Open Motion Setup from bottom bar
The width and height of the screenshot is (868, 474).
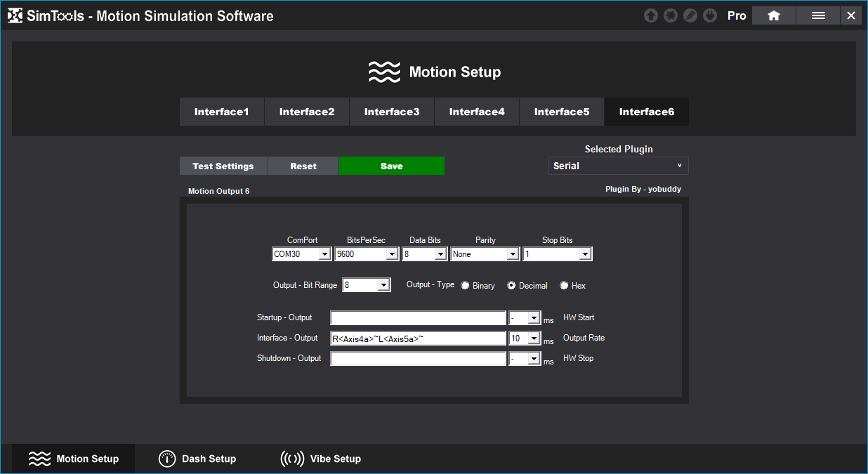(73, 459)
